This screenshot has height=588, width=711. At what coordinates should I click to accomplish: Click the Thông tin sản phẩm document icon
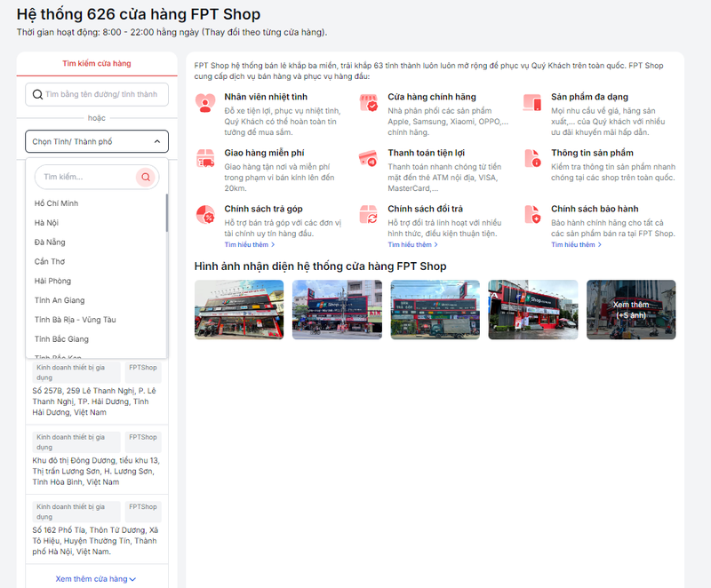click(532, 159)
